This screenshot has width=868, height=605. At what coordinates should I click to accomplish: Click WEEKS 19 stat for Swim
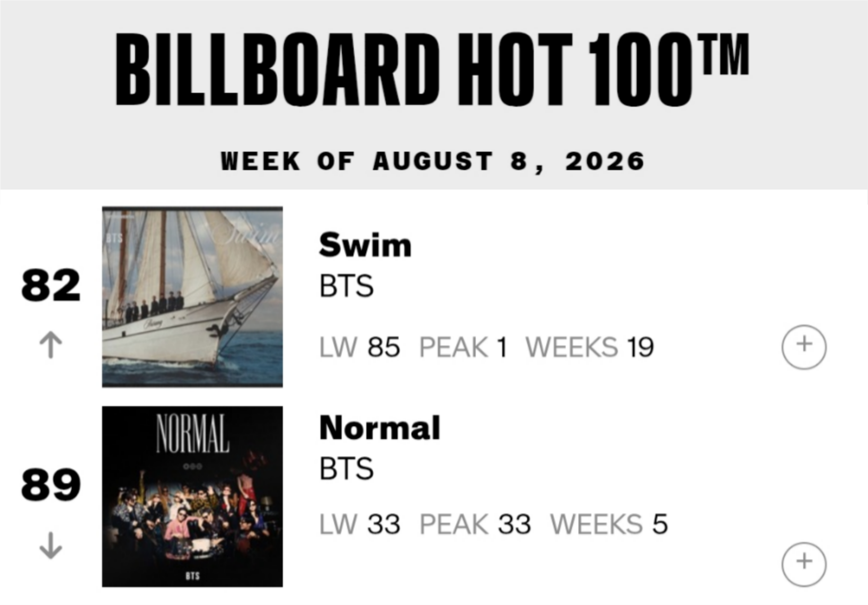coord(590,348)
